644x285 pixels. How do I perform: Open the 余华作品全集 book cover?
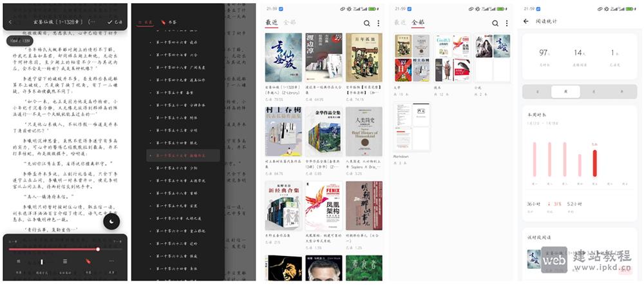pyautogui.click(x=324, y=132)
